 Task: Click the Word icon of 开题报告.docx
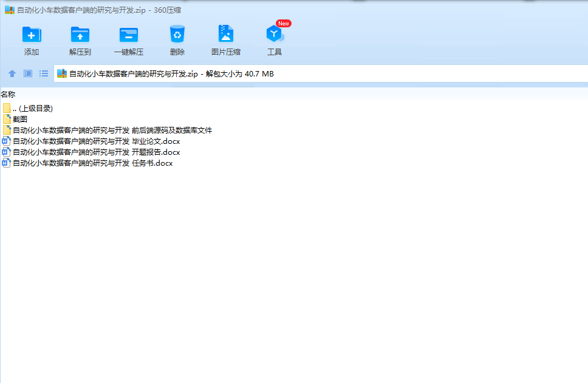[6, 152]
